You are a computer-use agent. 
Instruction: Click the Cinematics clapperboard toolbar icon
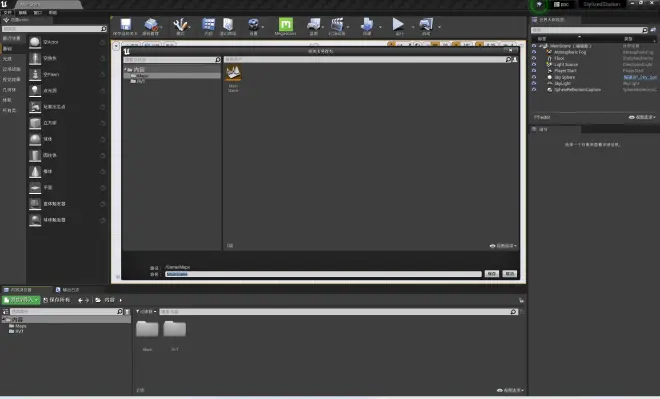tap(337, 24)
